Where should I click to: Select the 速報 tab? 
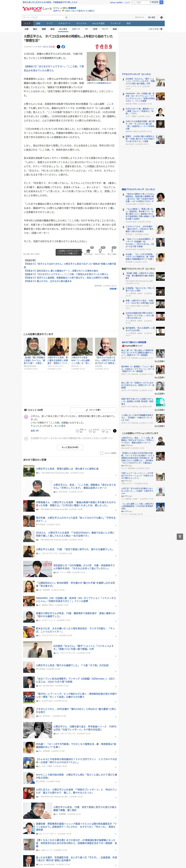(38, 24)
